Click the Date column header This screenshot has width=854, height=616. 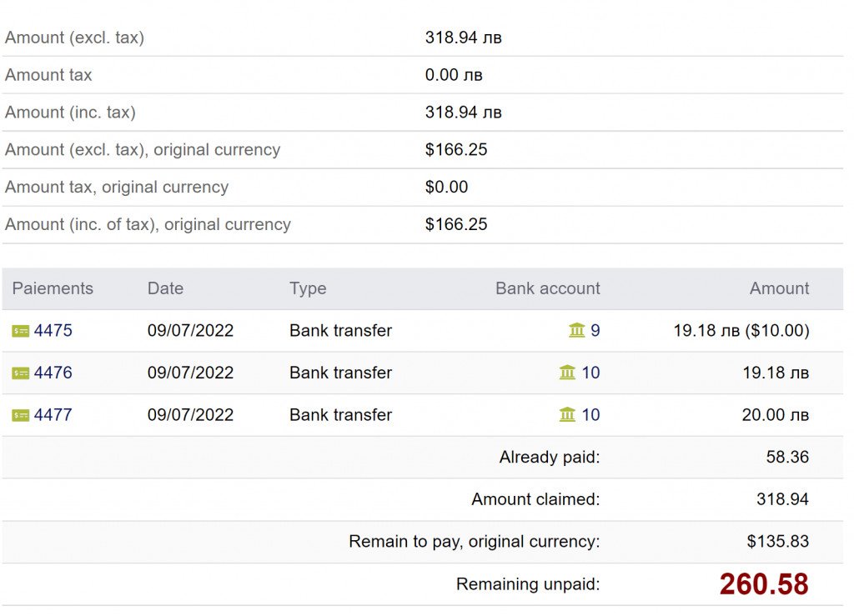165,288
